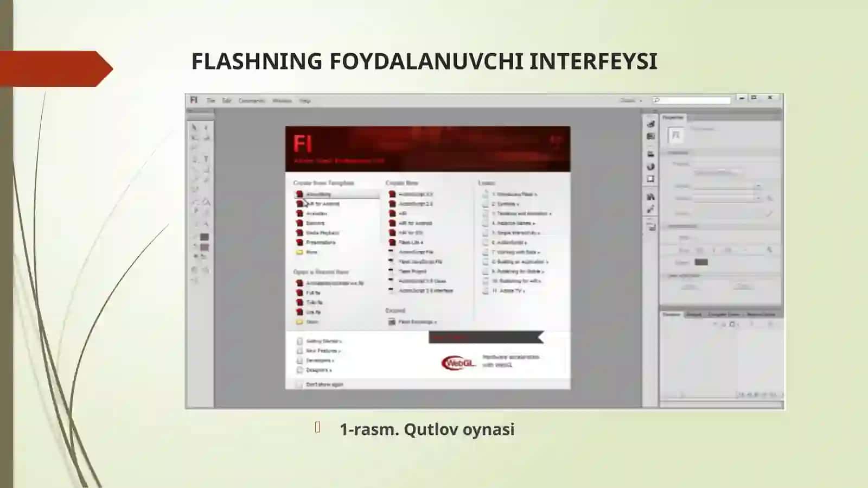Switch to the Timeline tab
868x488 pixels.
(672, 315)
